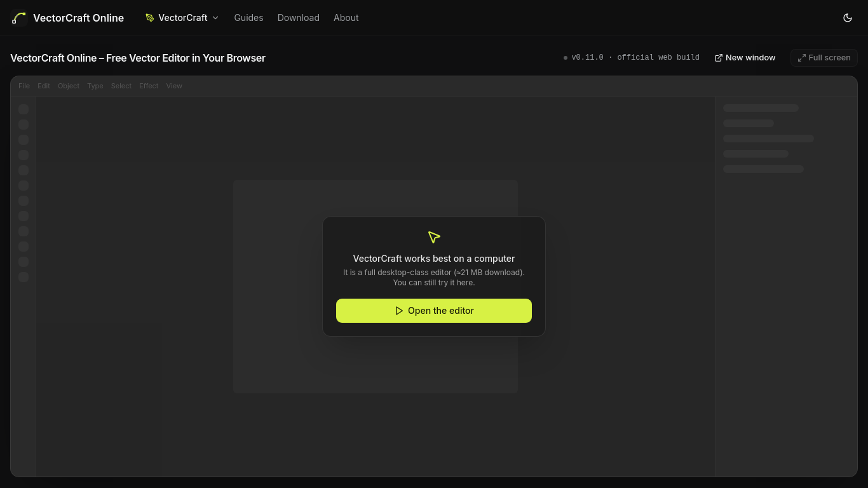Toggle the dark mode moon icon
868x488 pixels.
point(848,18)
